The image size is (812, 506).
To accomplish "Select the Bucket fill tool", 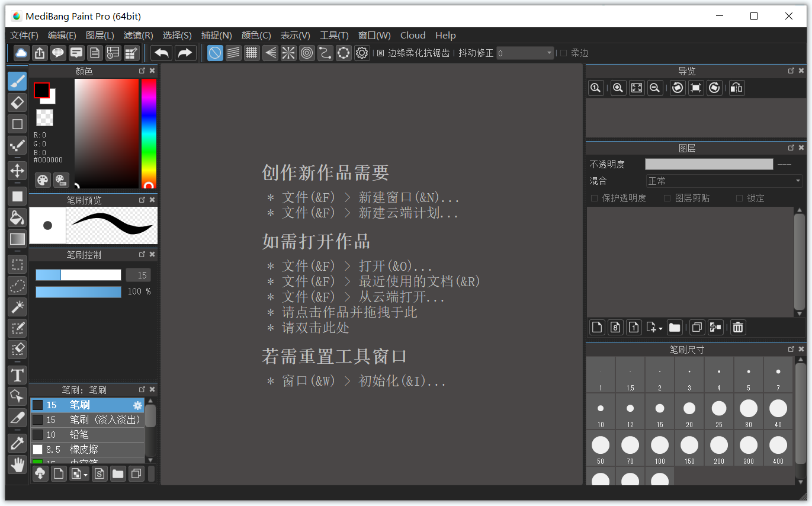I will click(x=17, y=217).
